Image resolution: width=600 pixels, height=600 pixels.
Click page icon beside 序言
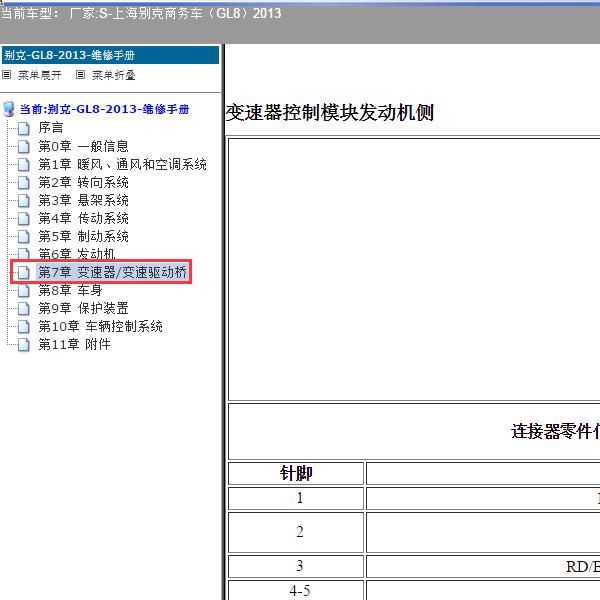(24, 128)
